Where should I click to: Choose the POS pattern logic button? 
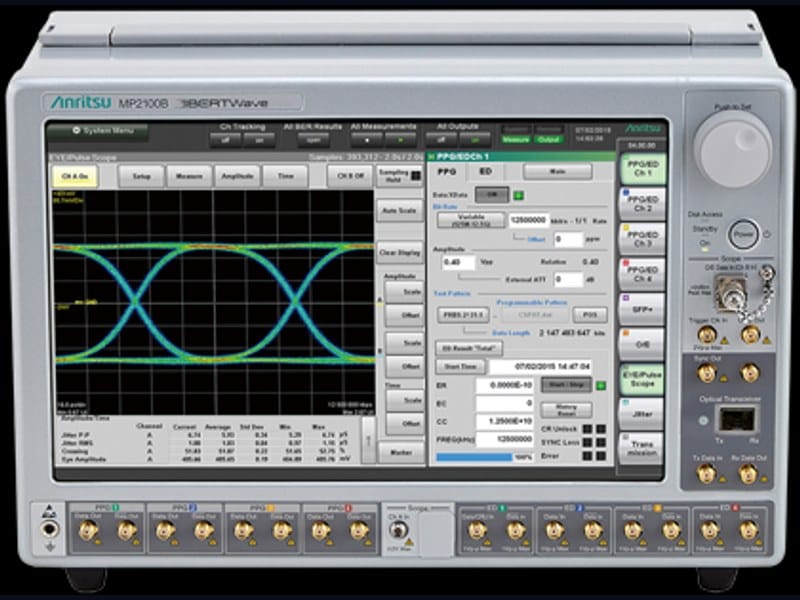[590, 315]
